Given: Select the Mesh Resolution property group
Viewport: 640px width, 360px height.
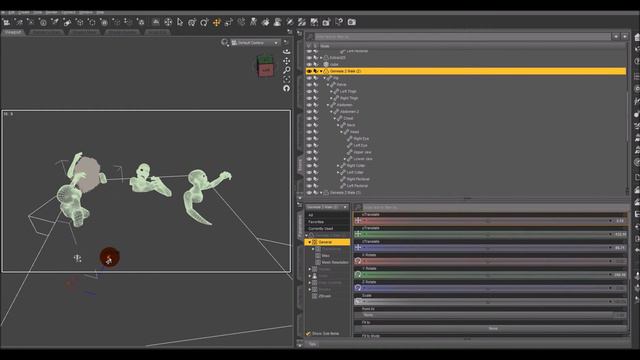Looking at the screenshot, I should [334, 262].
